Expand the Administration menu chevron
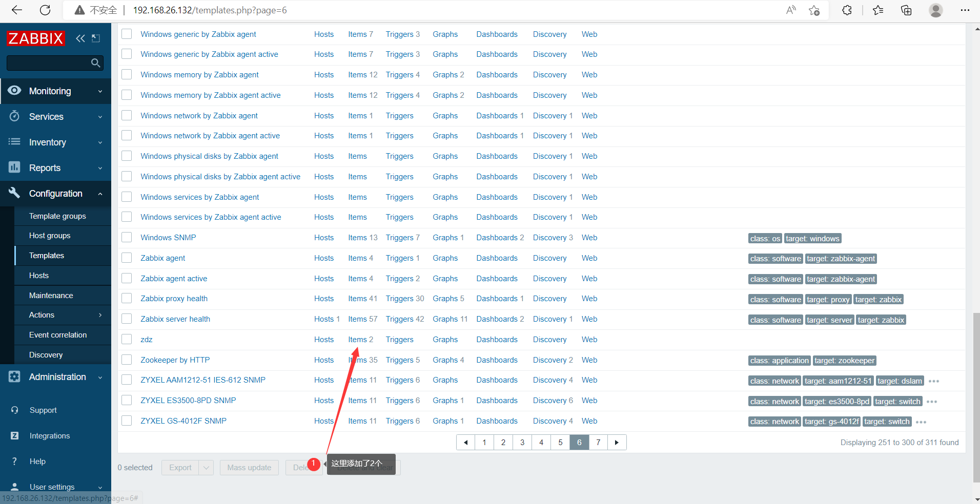Viewport: 980px width, 504px height. [100, 377]
